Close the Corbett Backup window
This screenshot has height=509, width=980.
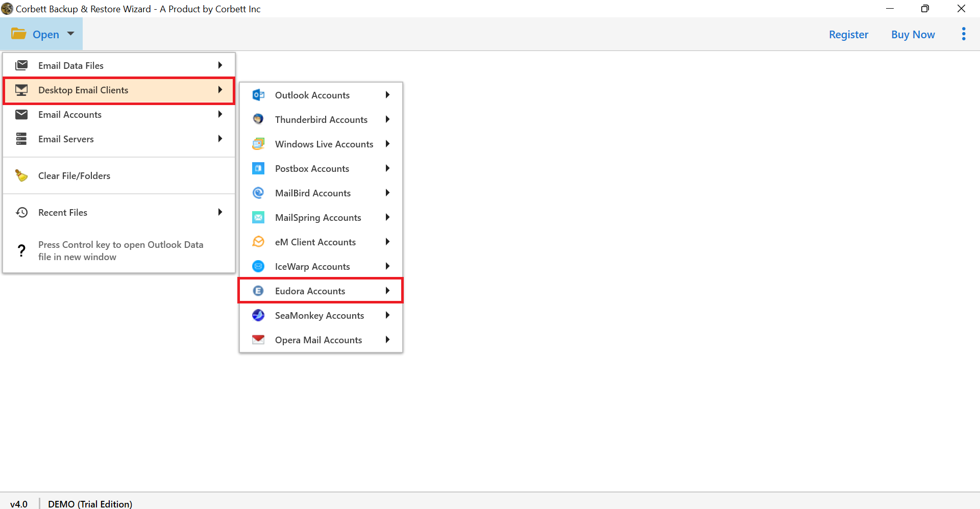[x=961, y=9]
